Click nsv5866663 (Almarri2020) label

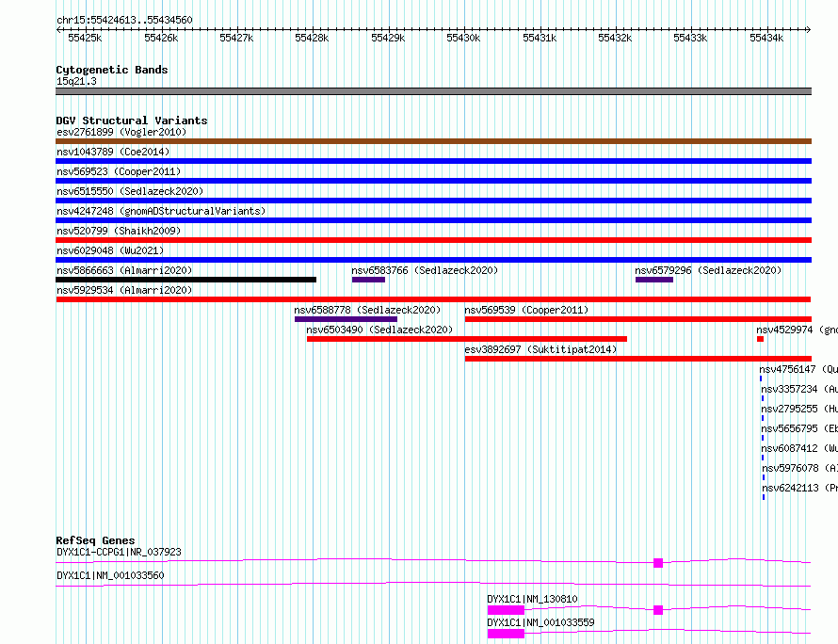pos(124,270)
